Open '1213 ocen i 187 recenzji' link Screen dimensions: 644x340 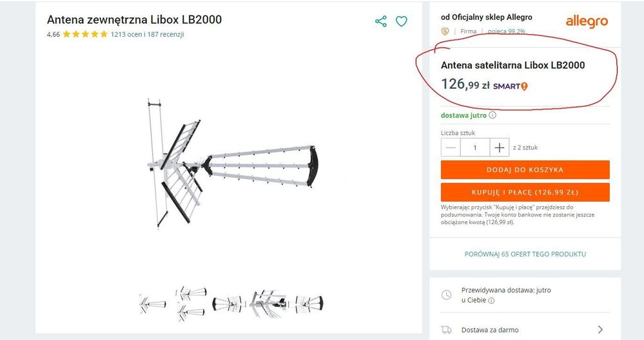tap(147, 35)
